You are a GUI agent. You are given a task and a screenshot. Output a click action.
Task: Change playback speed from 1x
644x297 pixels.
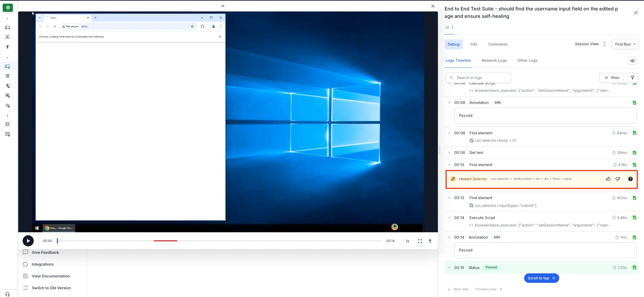click(407, 241)
